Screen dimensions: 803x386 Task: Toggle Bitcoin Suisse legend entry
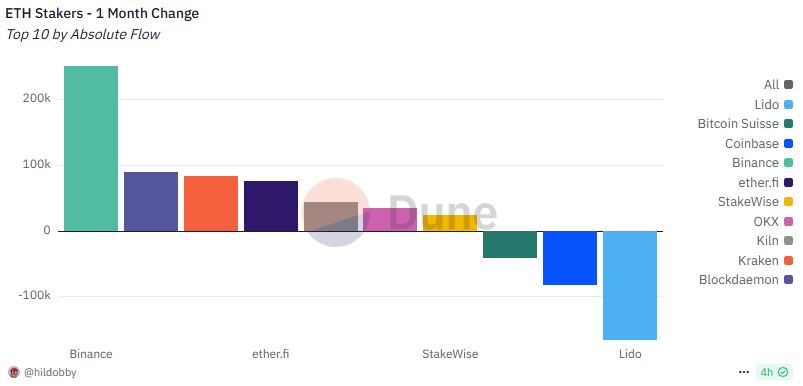point(745,124)
